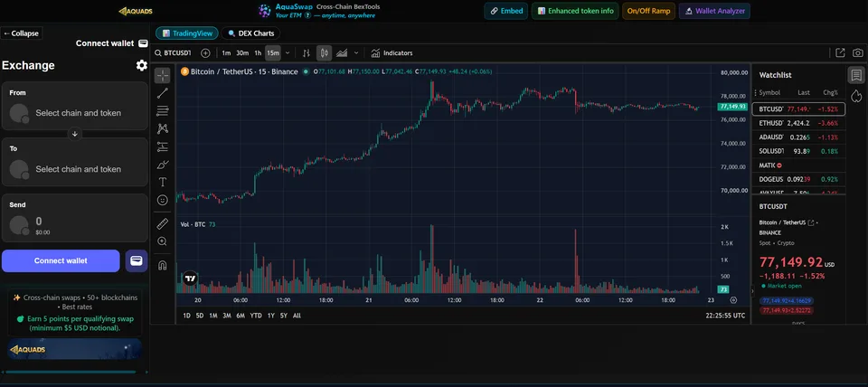
Task: Open the To chain and token selector
Action: (75, 162)
